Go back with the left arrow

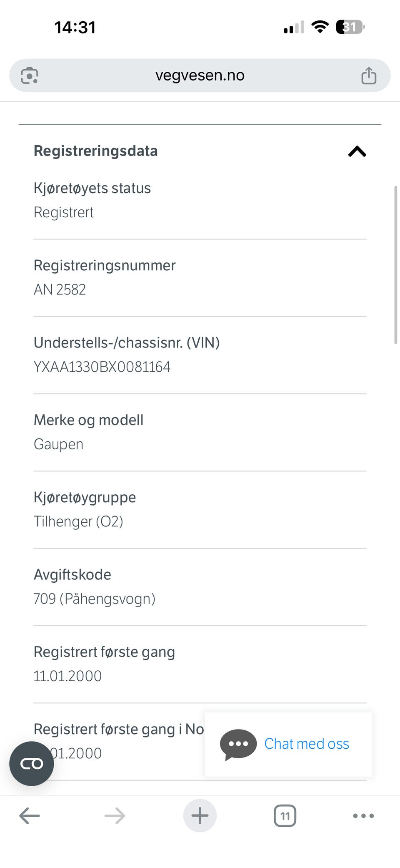[30, 815]
